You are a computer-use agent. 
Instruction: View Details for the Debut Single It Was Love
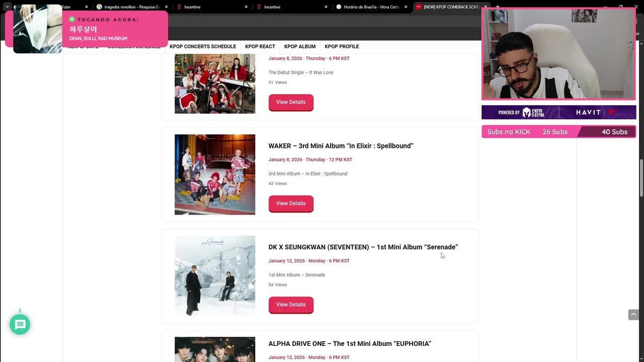coord(291,102)
